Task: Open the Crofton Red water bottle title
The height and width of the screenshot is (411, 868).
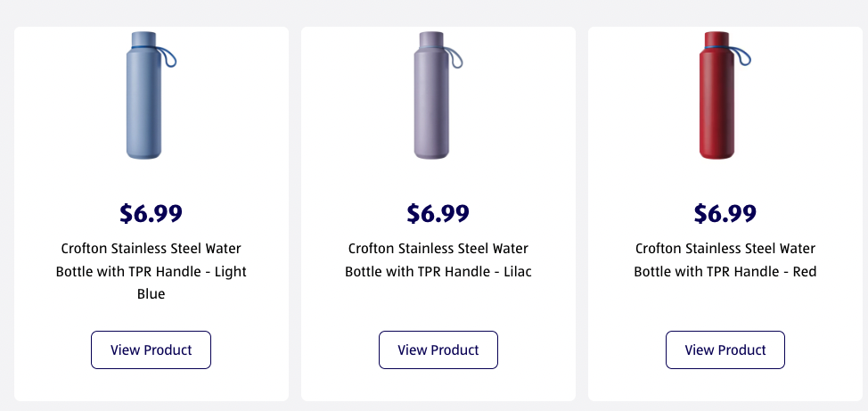Action: (725, 259)
